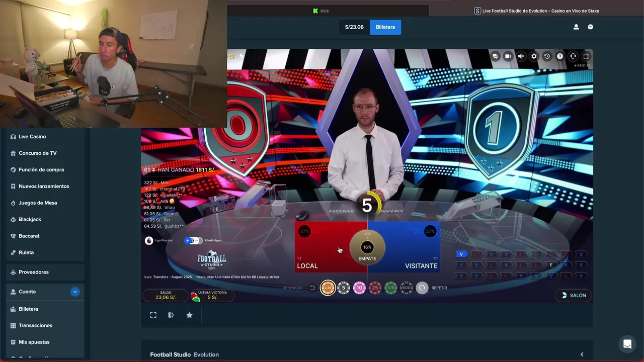Select the 25 red chip

pos(375,288)
